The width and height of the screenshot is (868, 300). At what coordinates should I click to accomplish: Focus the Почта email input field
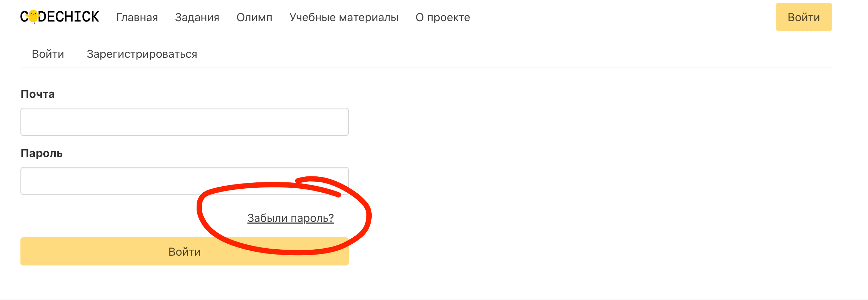coord(185,122)
